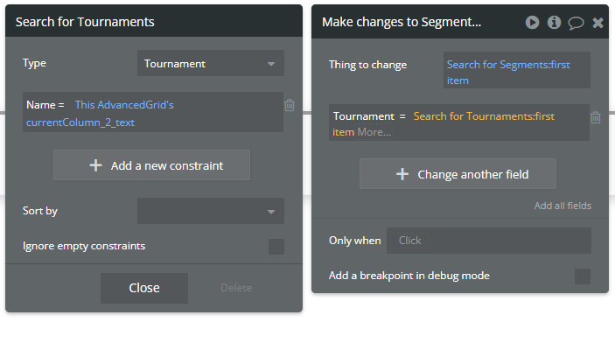Close the Make changes to Segment panel
This screenshot has width=615, height=364.
pos(598,22)
